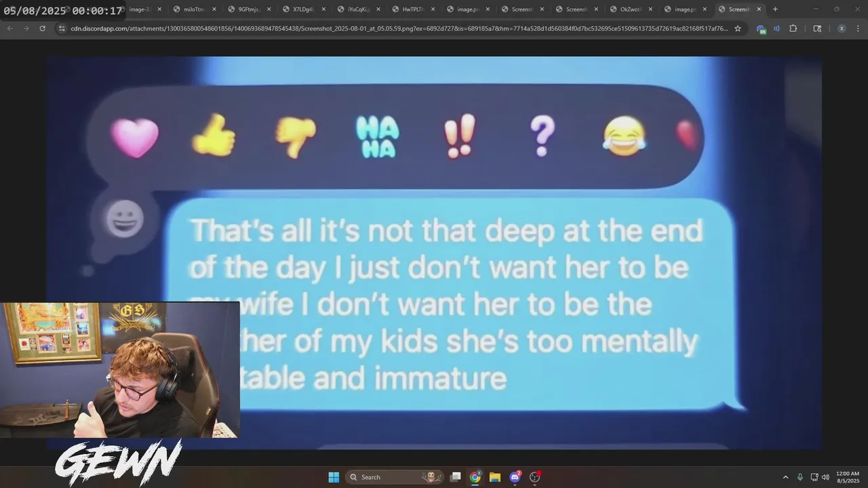868x488 pixels.
Task: Close the iYuCqKj tab
Action: pyautogui.click(x=377, y=9)
